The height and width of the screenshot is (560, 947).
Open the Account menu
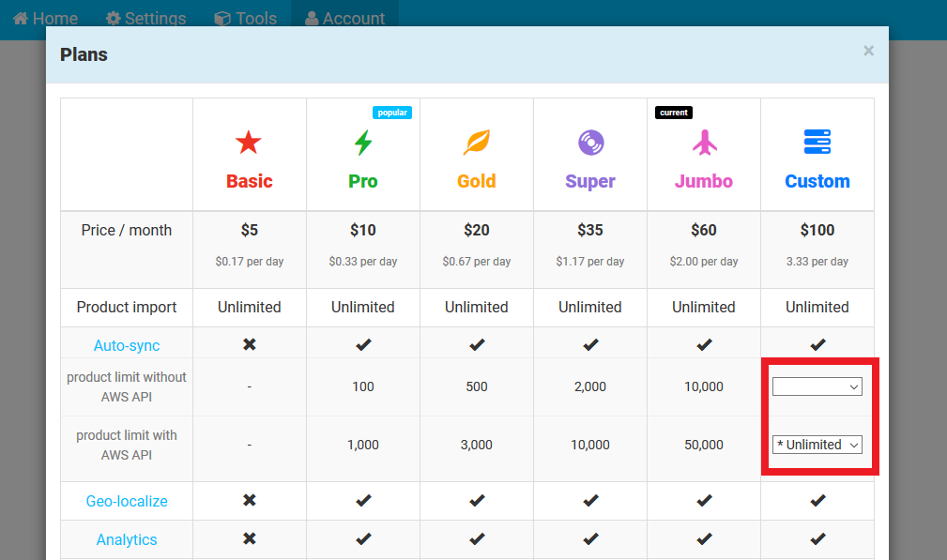coord(344,18)
